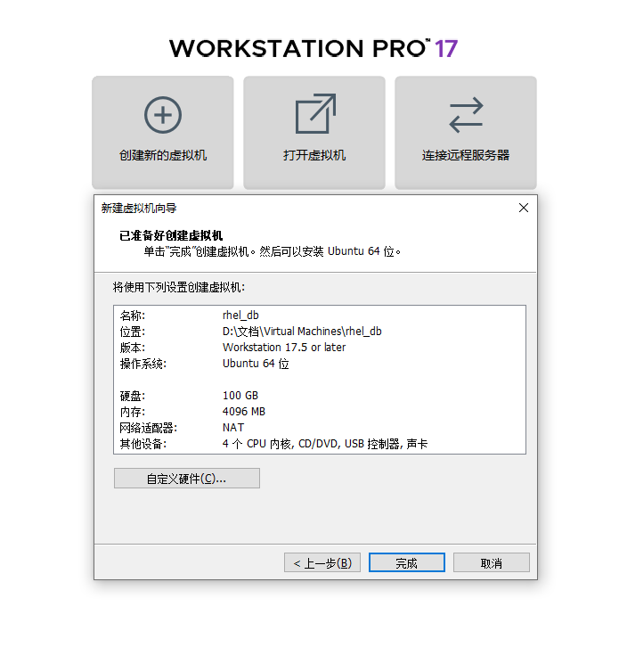Select the 打开虚拟机 label
This screenshot has width=619, height=672.
(314, 155)
